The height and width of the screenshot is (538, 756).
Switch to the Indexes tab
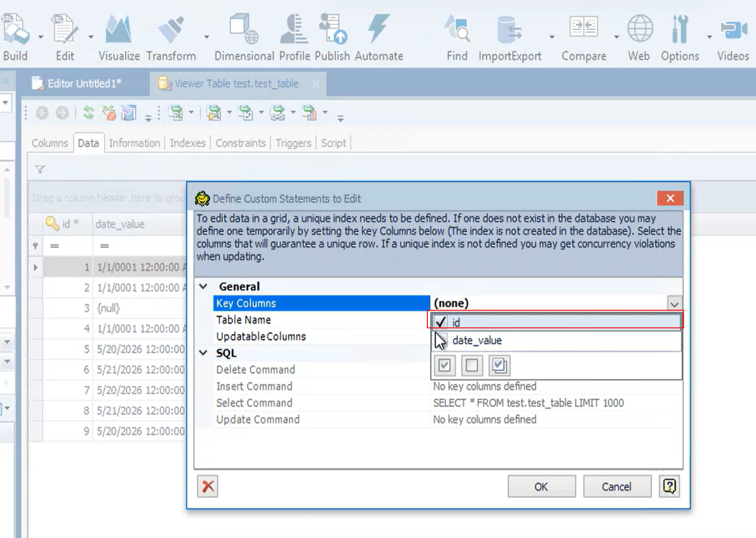188,143
